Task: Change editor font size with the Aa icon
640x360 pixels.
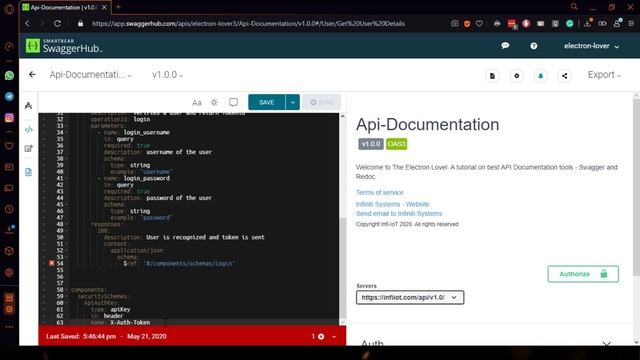Action: [x=197, y=102]
